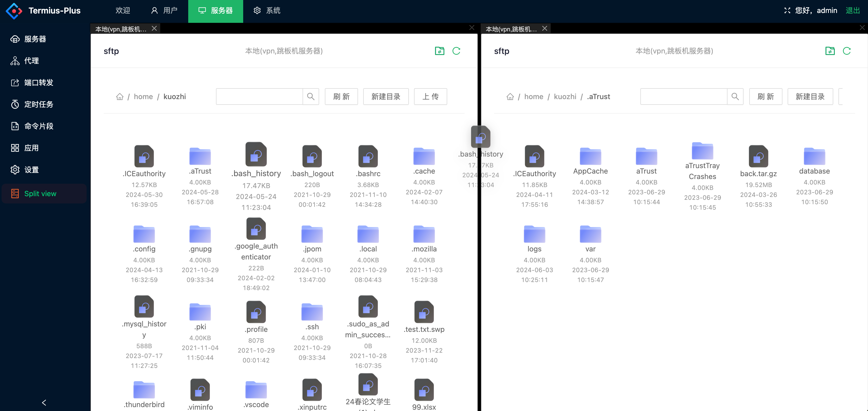Open aTrustTrayCrashes folder in right pane
This screenshot has height=411, width=868.
(702, 151)
